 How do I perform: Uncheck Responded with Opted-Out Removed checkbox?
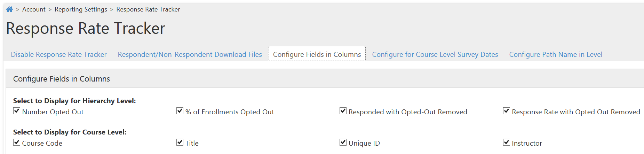[343, 111]
